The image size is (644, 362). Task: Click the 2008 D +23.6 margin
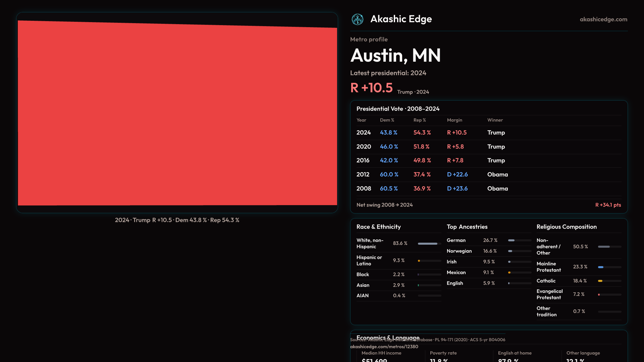pyautogui.click(x=457, y=189)
